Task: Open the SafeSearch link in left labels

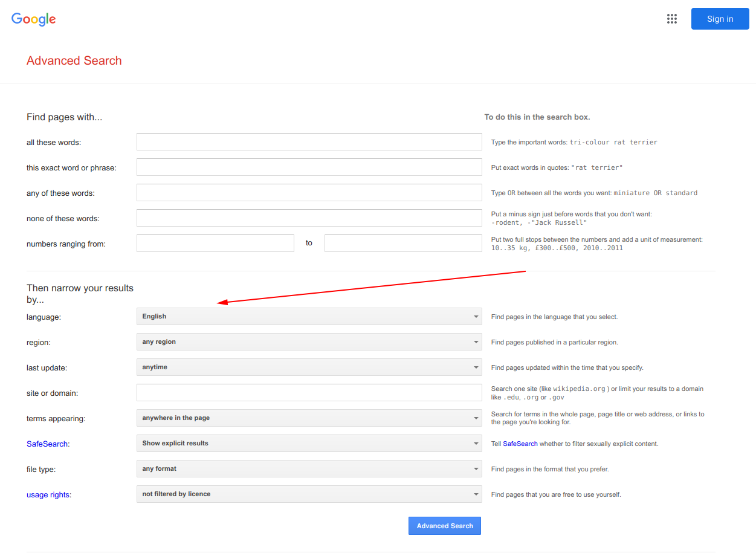Action: (x=47, y=444)
